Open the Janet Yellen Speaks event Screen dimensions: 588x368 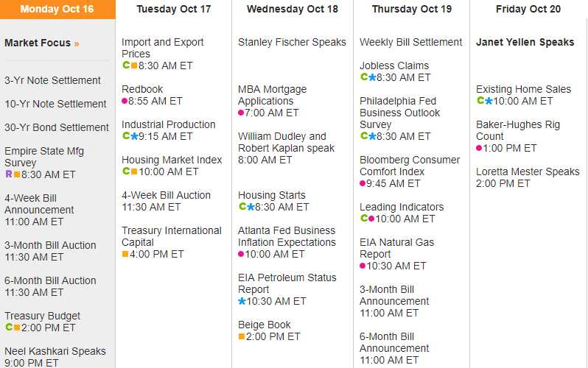point(525,42)
